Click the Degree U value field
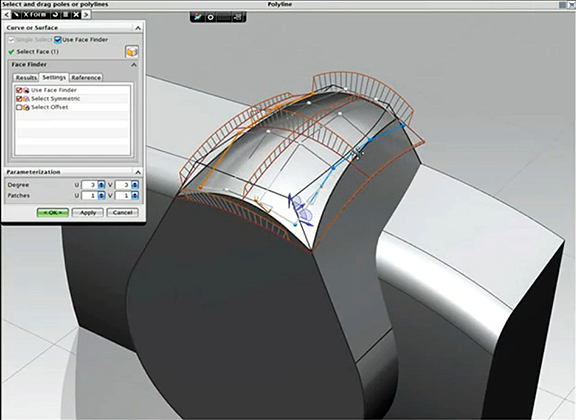This screenshot has width=576, height=420. tap(90, 185)
